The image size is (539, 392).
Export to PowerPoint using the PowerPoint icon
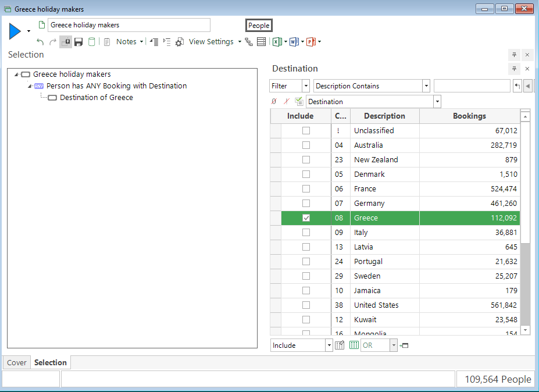pyautogui.click(x=310, y=42)
